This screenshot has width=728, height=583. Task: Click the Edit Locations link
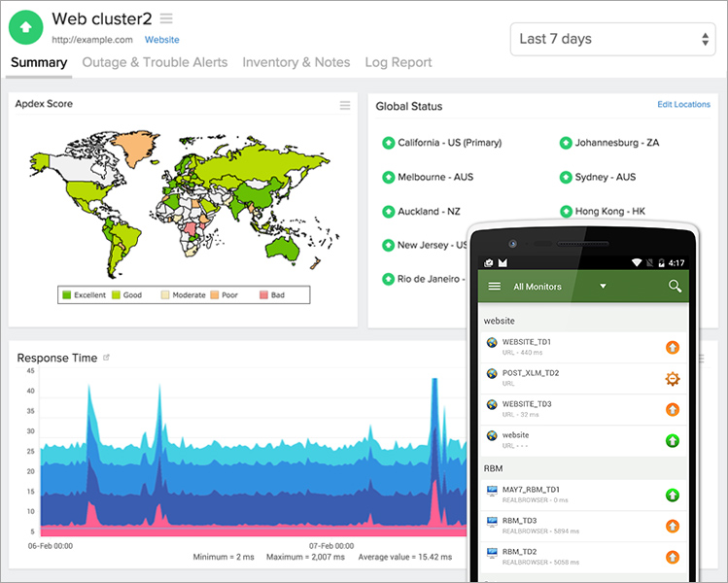683,105
